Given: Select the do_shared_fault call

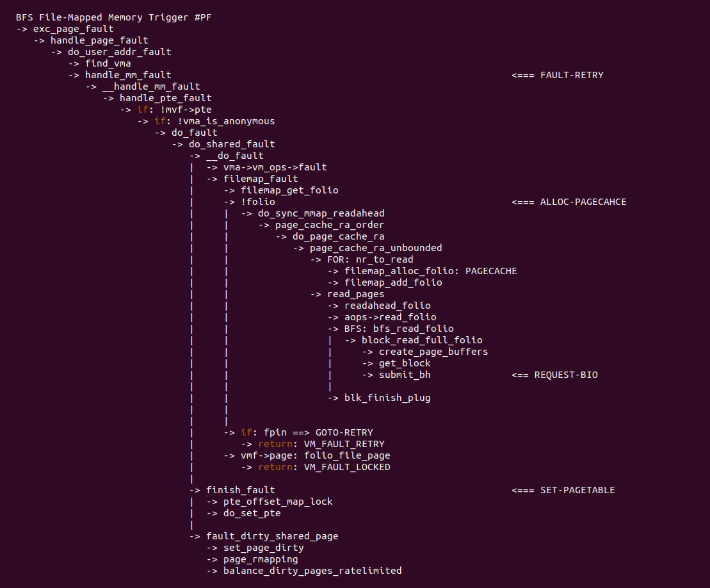Looking at the screenshot, I should pyautogui.click(x=232, y=144).
